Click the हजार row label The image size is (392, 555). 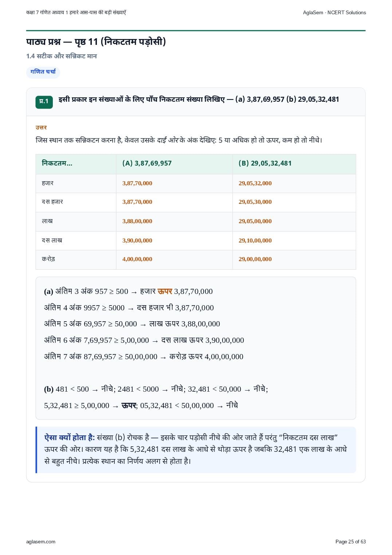pyautogui.click(x=48, y=183)
